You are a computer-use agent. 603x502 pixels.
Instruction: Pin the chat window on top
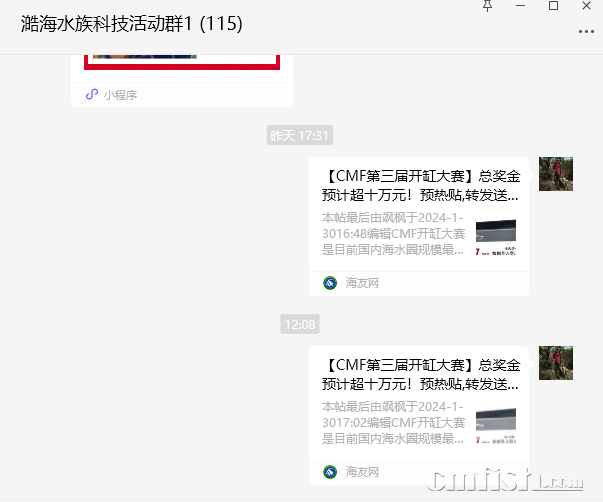click(487, 6)
